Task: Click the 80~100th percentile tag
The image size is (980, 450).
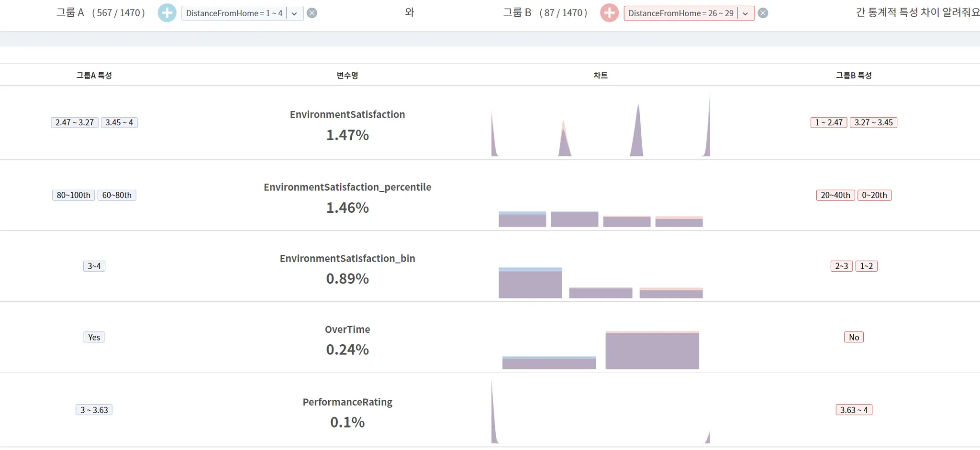Action: point(74,195)
